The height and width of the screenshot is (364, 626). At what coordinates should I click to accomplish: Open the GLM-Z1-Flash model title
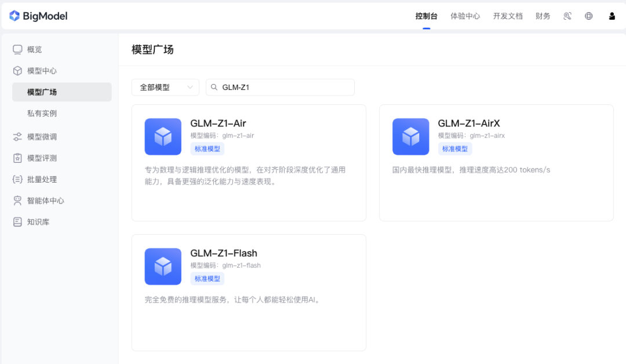point(224,253)
